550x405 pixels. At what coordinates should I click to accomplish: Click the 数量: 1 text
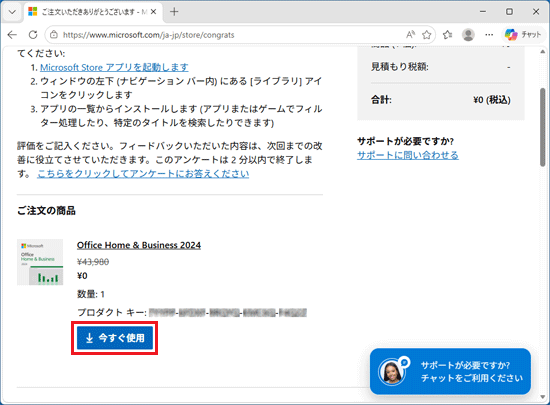point(91,294)
